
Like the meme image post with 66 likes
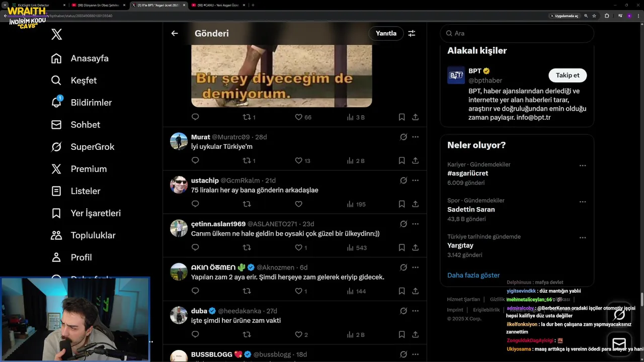[x=303, y=117]
